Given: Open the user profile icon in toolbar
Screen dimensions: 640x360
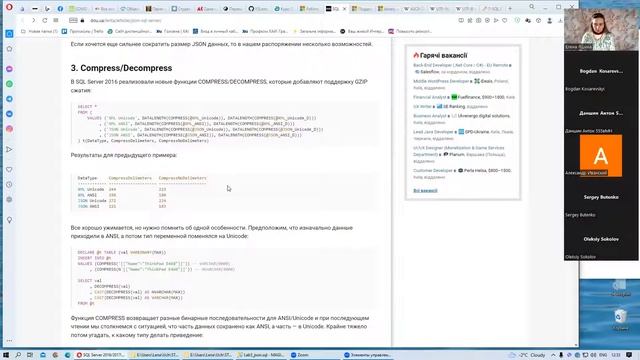Looking at the screenshot, I should coord(549,20).
